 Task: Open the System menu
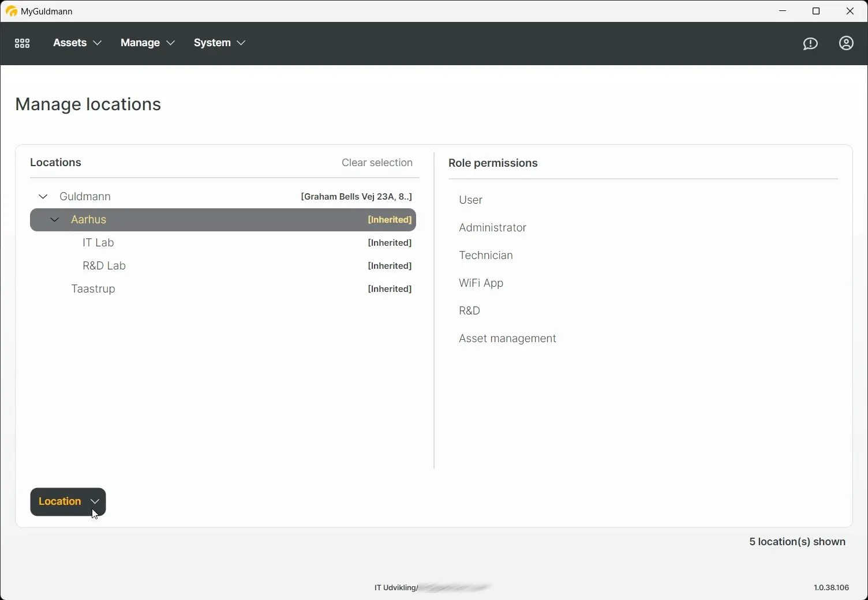click(219, 43)
